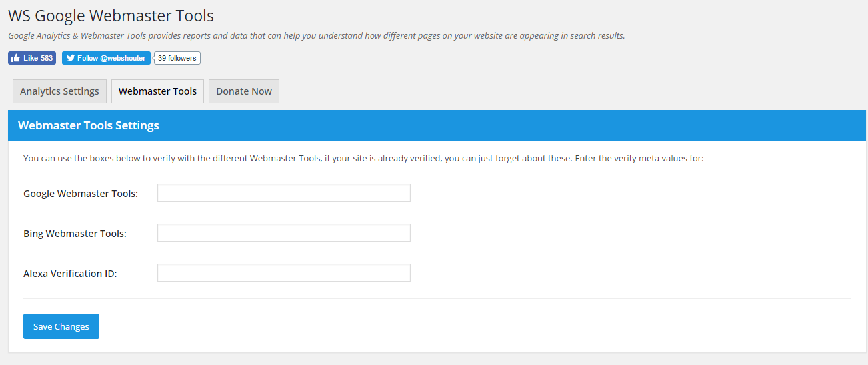Click into the Bing Webmaster Tools field

(284, 233)
